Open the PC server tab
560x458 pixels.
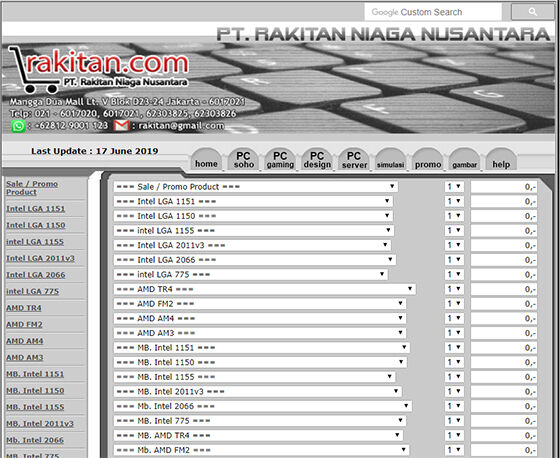(x=354, y=159)
